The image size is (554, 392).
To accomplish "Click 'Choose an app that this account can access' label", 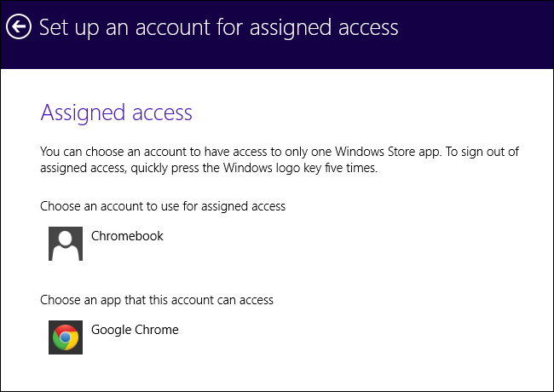I will pos(157,300).
